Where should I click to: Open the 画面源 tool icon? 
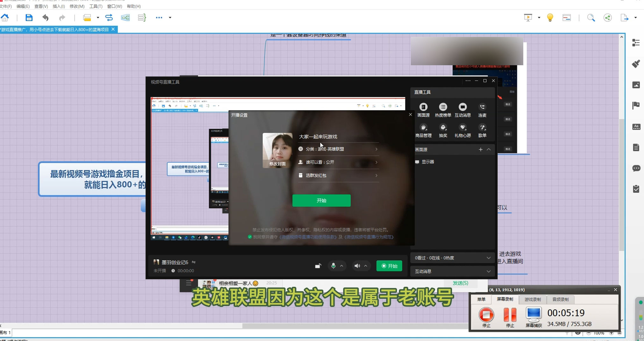pos(423,107)
